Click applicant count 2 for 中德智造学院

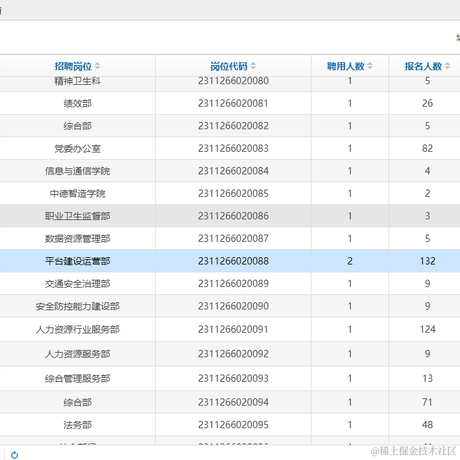427,193
